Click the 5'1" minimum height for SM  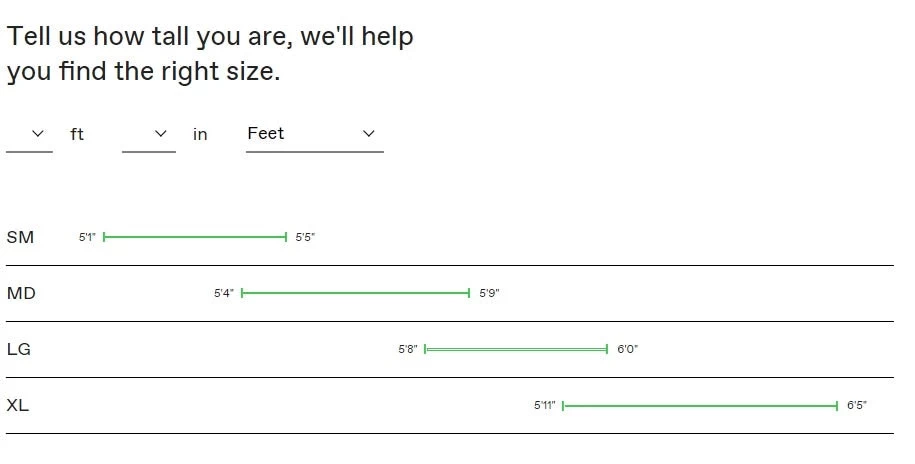click(x=87, y=237)
